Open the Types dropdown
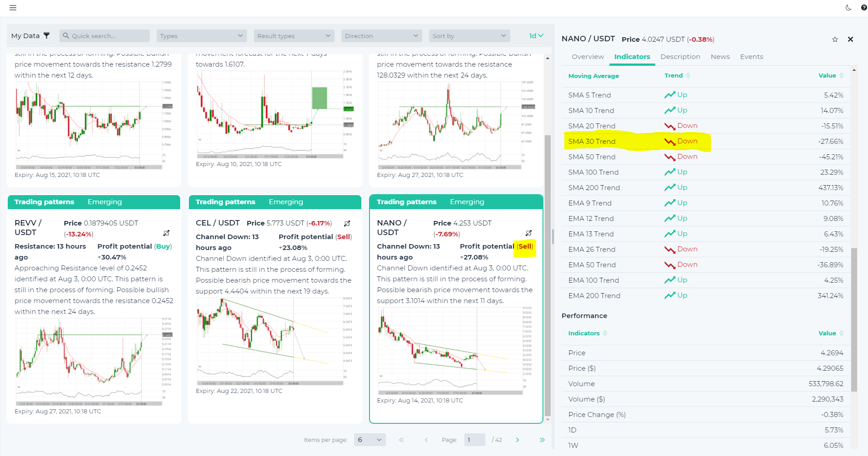 (202, 36)
